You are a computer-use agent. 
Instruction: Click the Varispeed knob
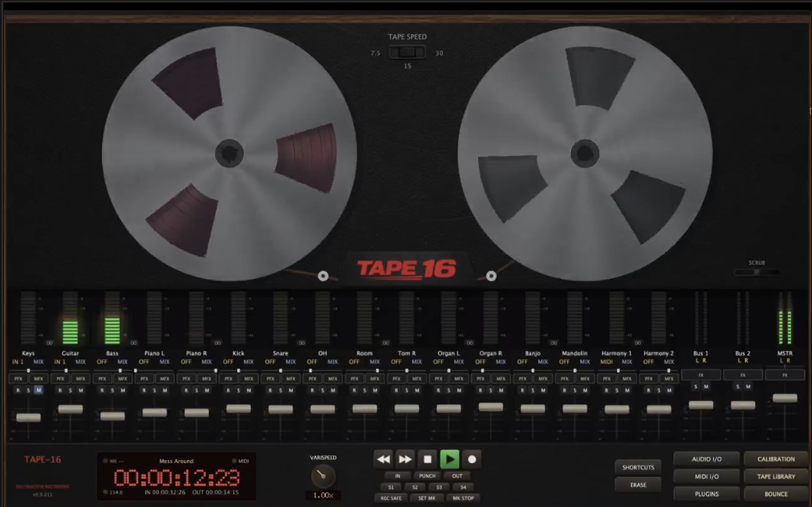click(x=323, y=476)
